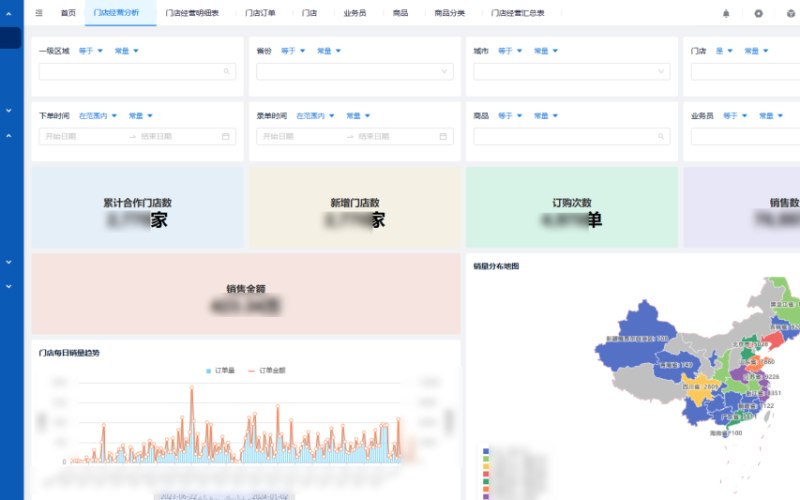Viewport: 800px width, 500px height.
Task: Open calendar icon in 录单时间 date range
Action: (x=443, y=136)
